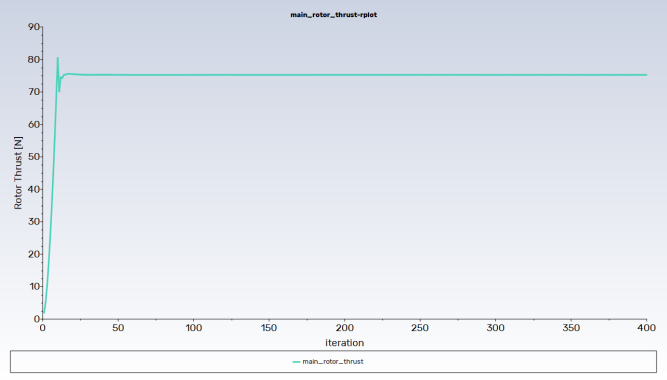Click the x-axis tick value 250
This screenshot has height=380, width=667.
[420, 328]
